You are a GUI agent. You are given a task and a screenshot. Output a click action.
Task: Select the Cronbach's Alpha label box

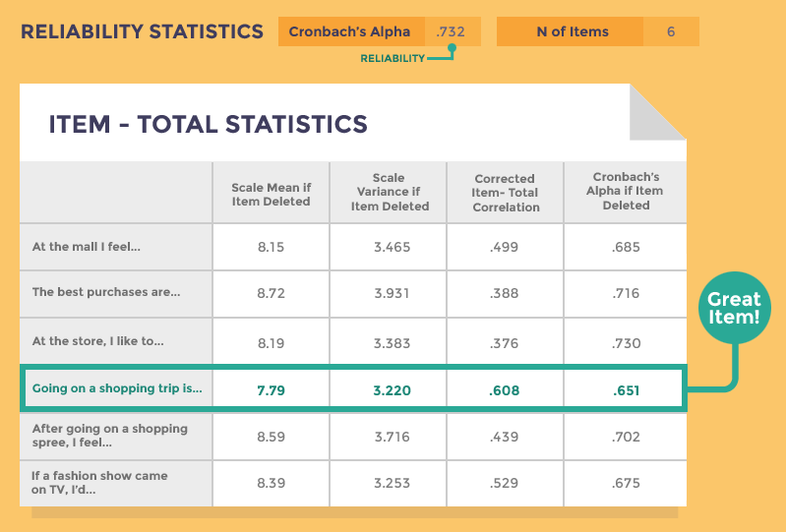point(351,31)
